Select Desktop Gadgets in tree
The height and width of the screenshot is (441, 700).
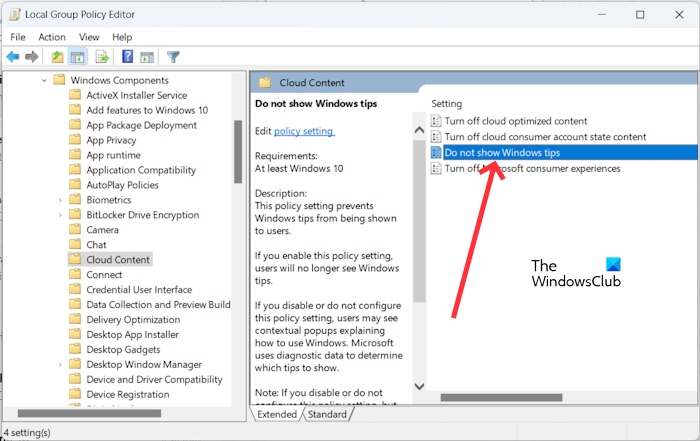point(123,349)
